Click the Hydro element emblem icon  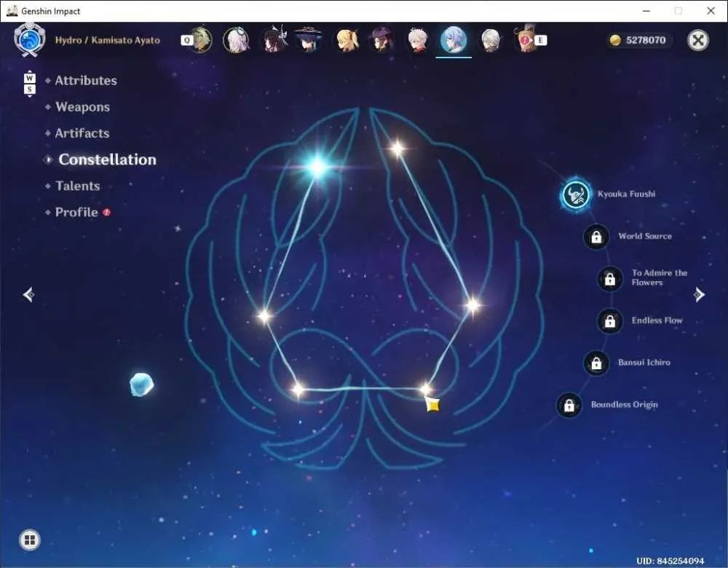29,40
